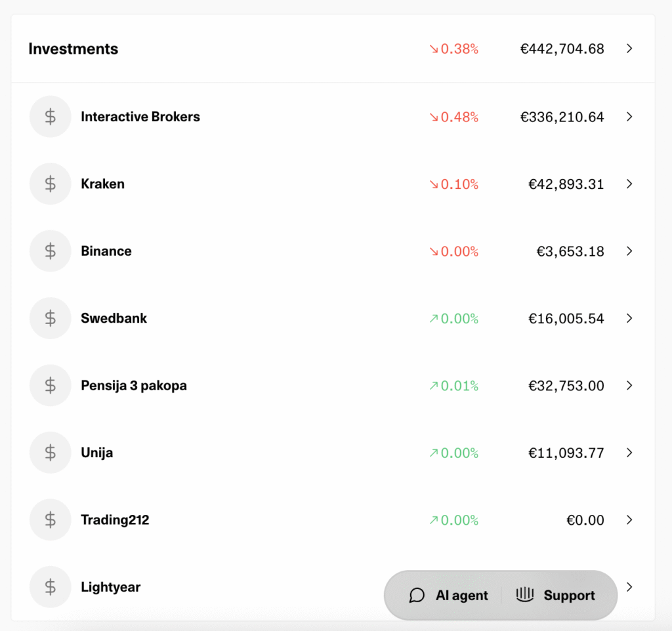Viewport: 672px width, 631px height.
Task: Expand the Lightyear row chevron
Action: [629, 587]
